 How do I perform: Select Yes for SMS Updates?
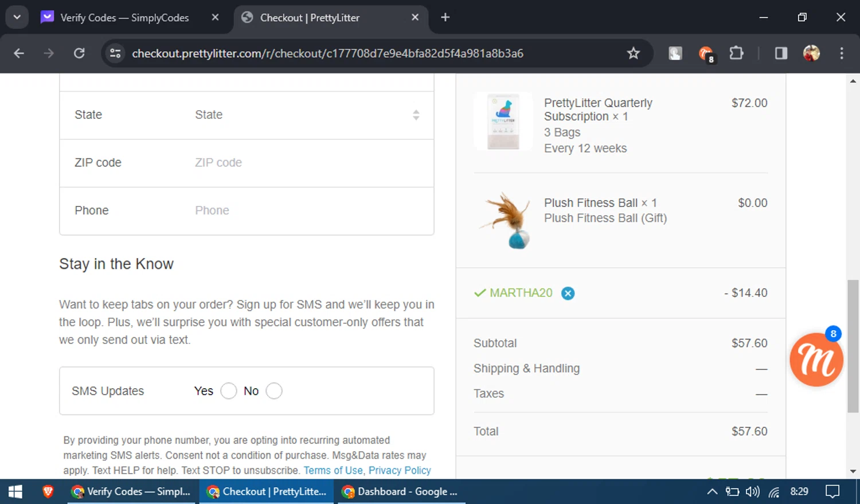tap(228, 391)
